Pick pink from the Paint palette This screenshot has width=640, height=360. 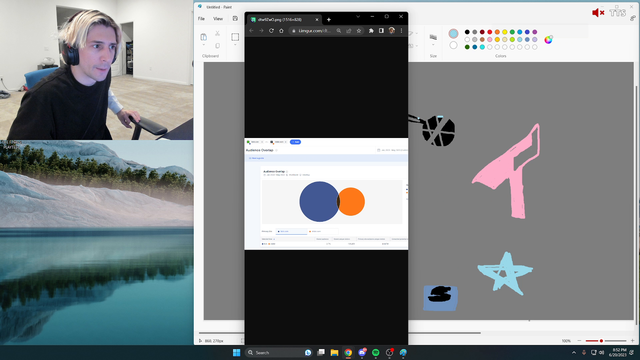tap(489, 40)
